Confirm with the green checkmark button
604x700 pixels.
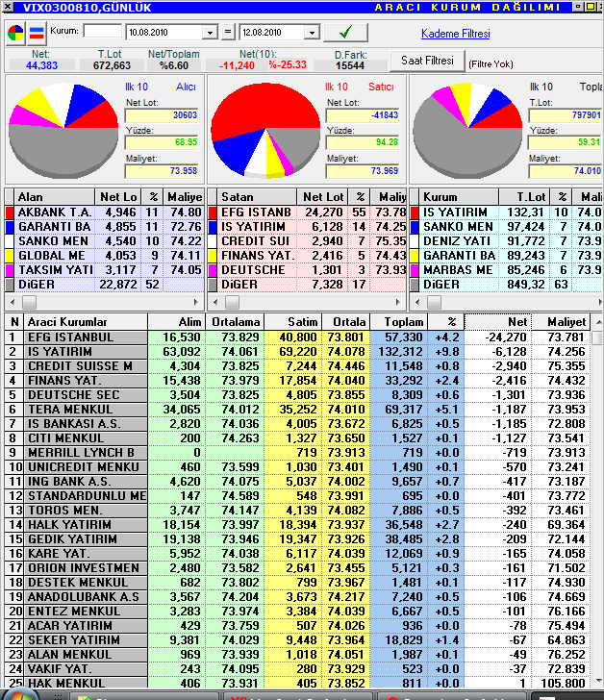tap(345, 32)
